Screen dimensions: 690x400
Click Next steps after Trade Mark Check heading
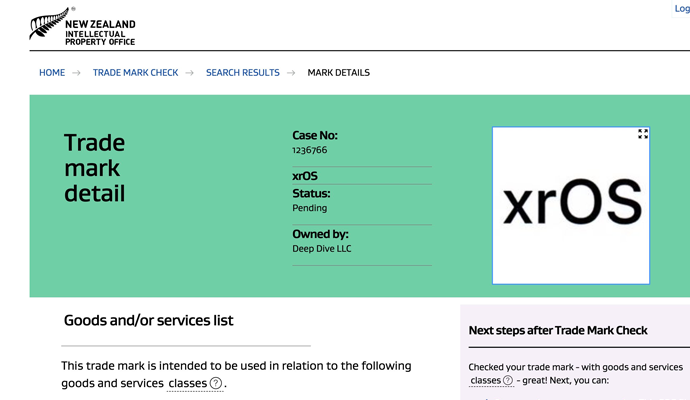(x=558, y=330)
